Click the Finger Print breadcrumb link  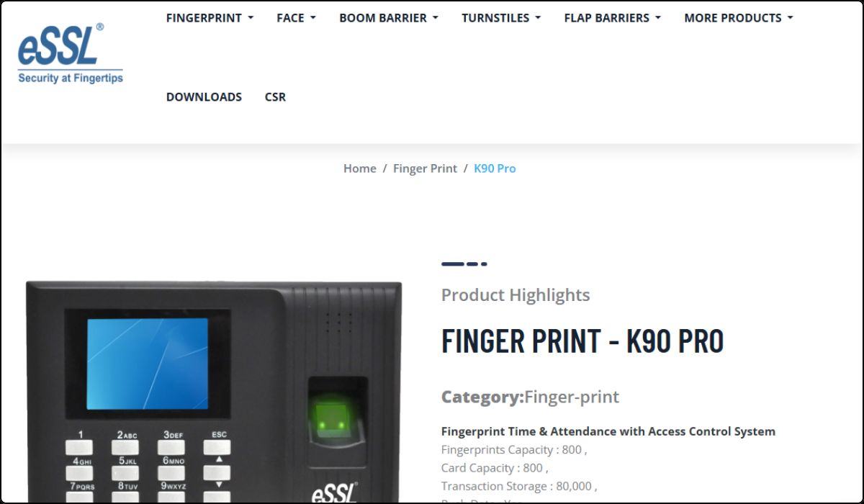pyautogui.click(x=425, y=168)
